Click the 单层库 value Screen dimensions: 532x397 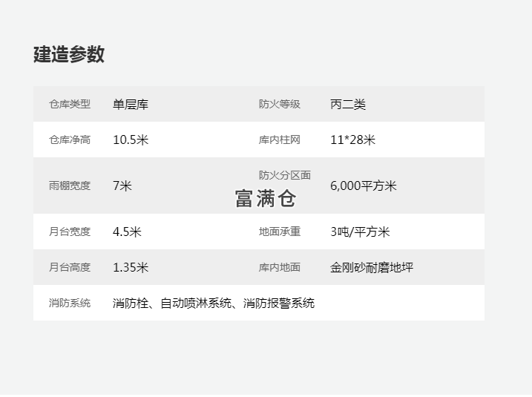click(x=131, y=105)
